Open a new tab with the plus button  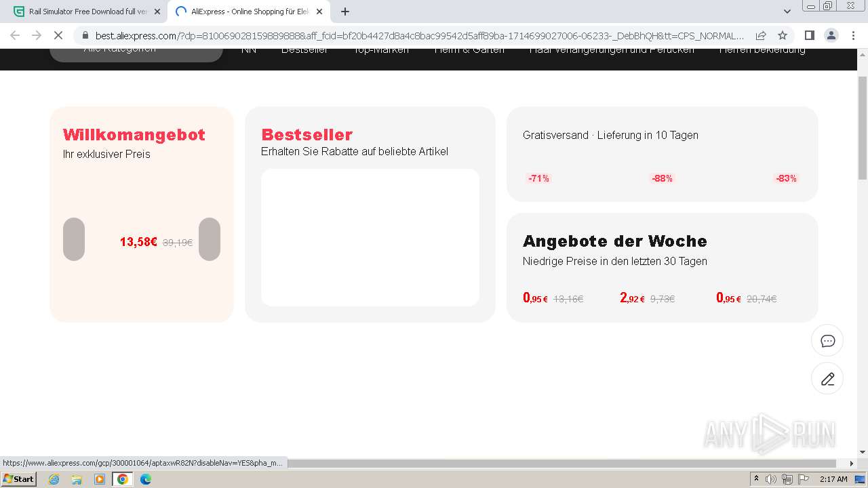pos(345,12)
